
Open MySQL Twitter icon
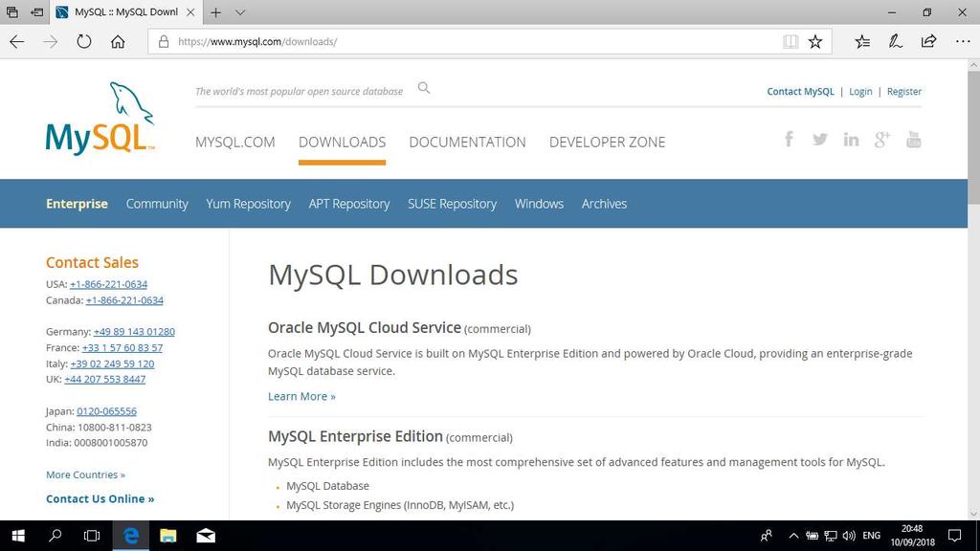pos(820,140)
